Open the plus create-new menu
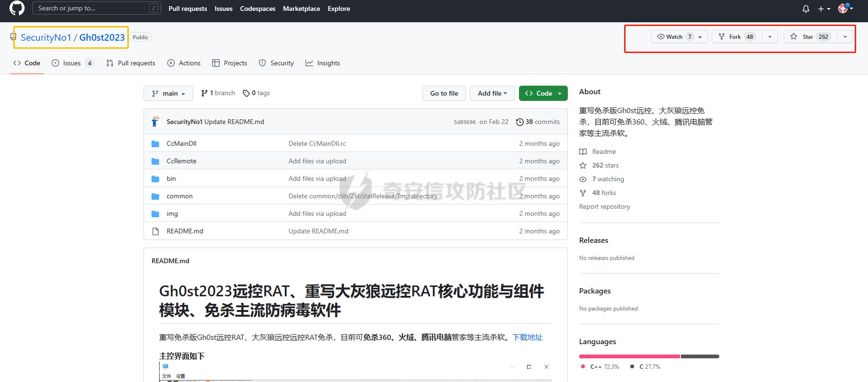The height and width of the screenshot is (382, 868). [x=824, y=9]
